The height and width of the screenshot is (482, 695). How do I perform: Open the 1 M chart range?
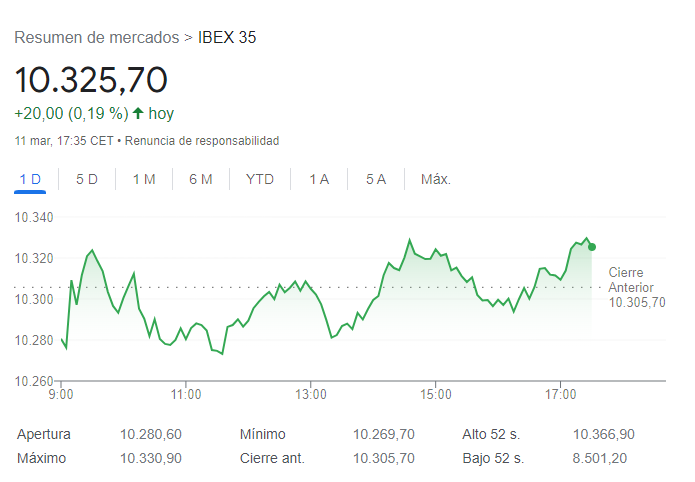point(144,179)
